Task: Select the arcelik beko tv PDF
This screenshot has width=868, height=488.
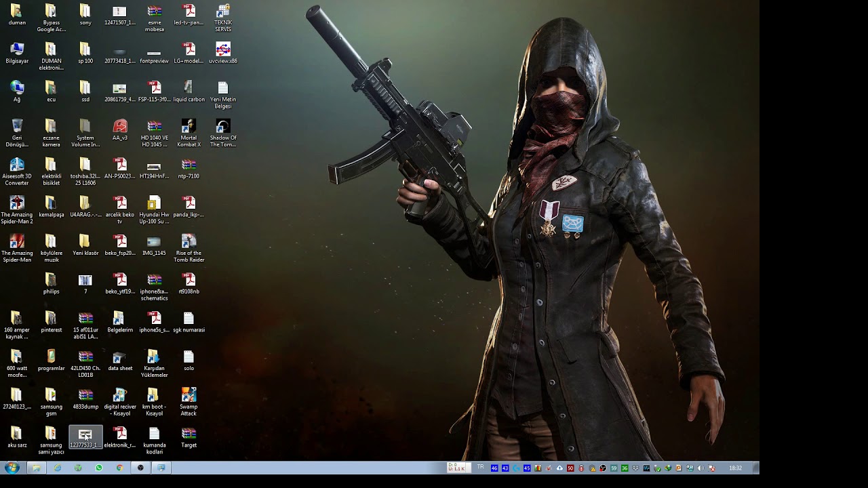Action: (120, 210)
